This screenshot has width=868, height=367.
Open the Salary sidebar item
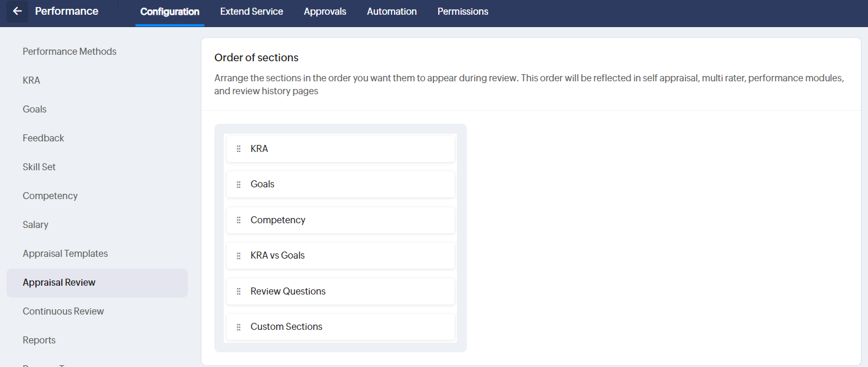pyautogui.click(x=35, y=224)
